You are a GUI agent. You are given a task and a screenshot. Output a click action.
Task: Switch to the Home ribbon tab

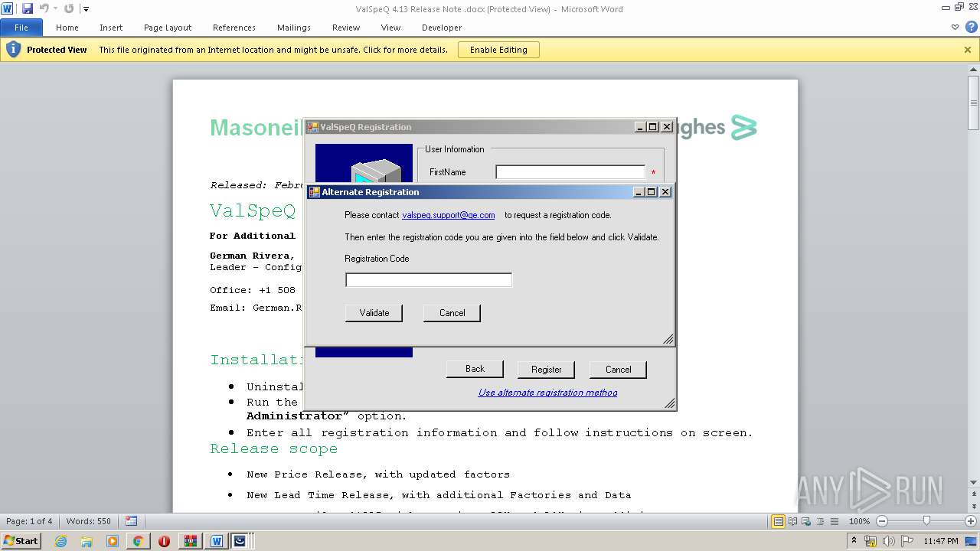(x=67, y=28)
